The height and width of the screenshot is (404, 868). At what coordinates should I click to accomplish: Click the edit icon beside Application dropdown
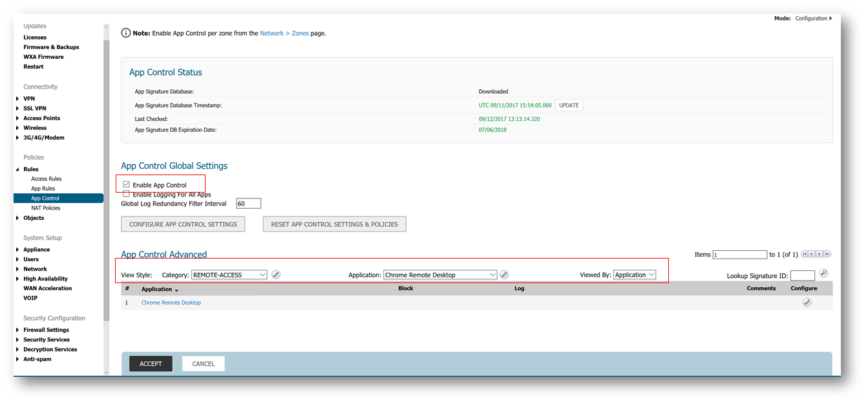click(x=505, y=275)
